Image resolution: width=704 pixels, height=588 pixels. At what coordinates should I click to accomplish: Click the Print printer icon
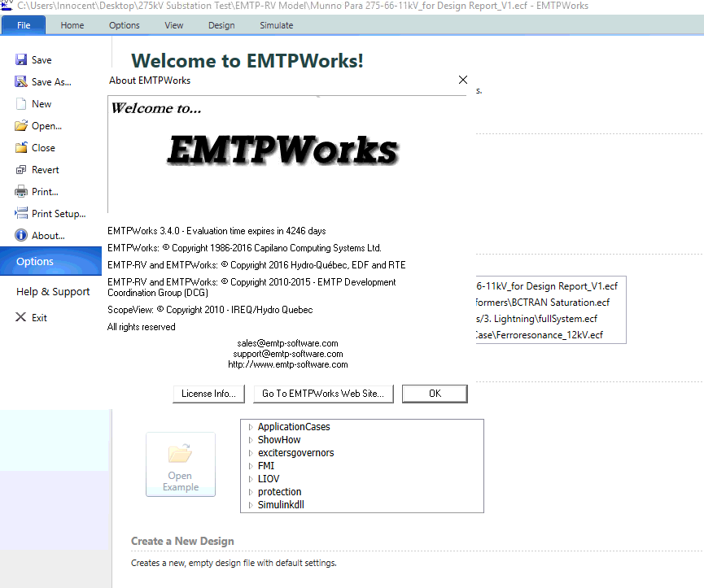click(x=20, y=191)
